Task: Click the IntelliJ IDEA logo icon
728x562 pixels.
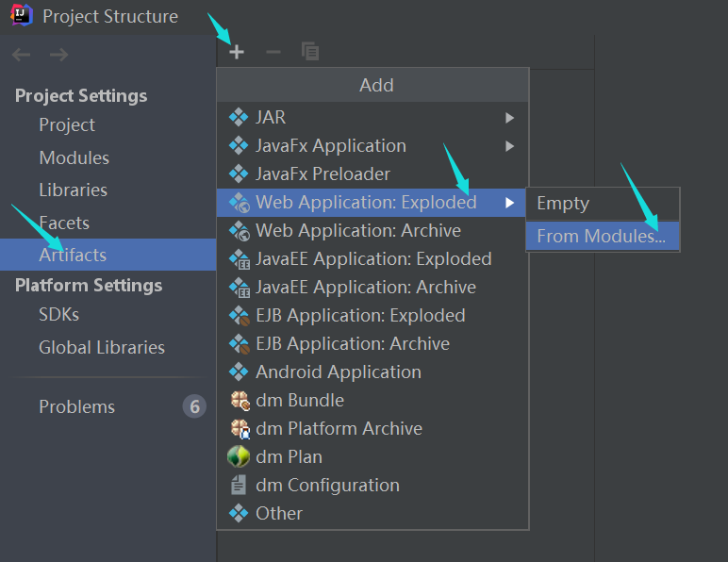Action: pyautogui.click(x=22, y=15)
